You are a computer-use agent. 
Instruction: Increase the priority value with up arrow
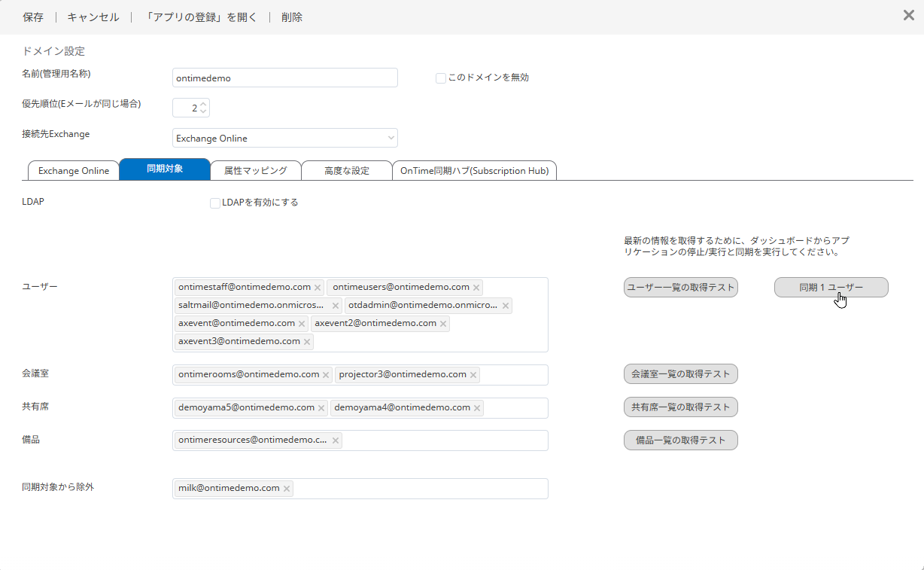pos(203,104)
